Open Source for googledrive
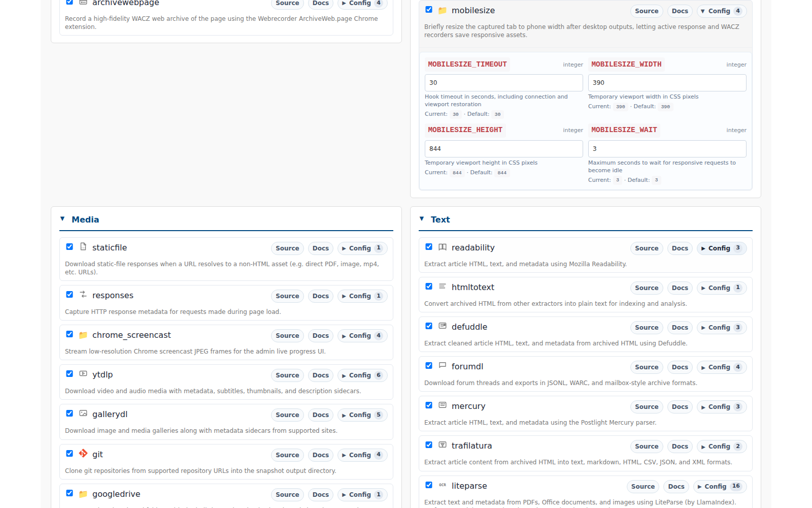The width and height of the screenshot is (812, 508). [x=287, y=495]
